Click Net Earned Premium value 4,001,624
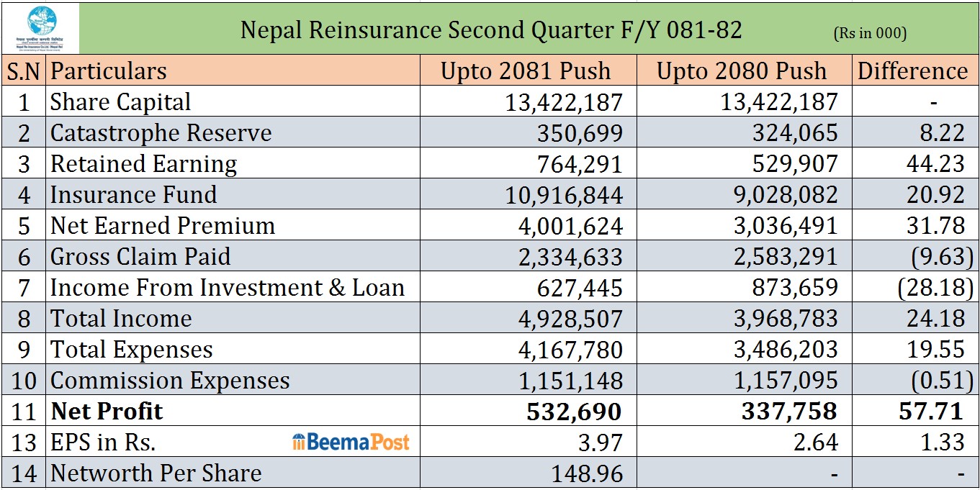 point(570,226)
